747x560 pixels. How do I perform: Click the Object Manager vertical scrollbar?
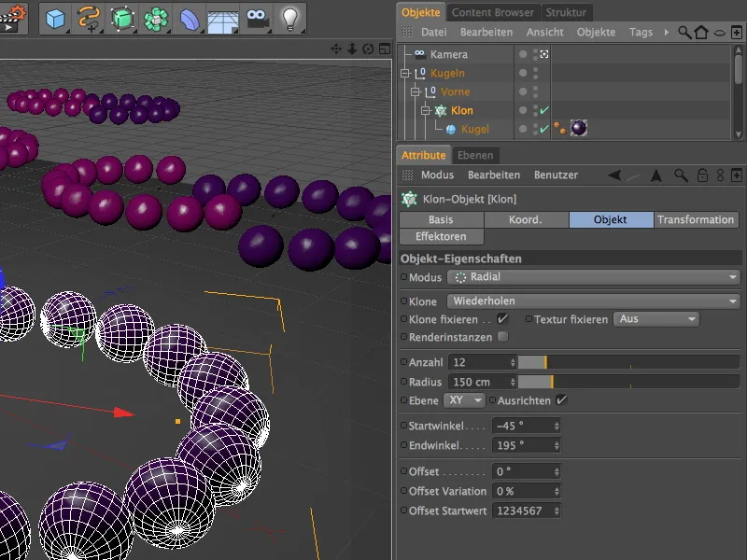(739, 91)
